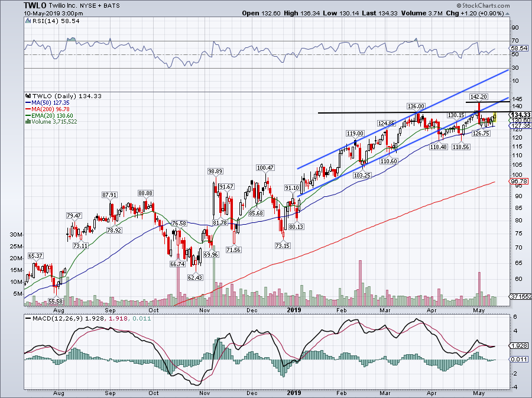Viewport: 532px width, 398px height.
Task: Click the 87.91 price label
Action: click(x=109, y=195)
